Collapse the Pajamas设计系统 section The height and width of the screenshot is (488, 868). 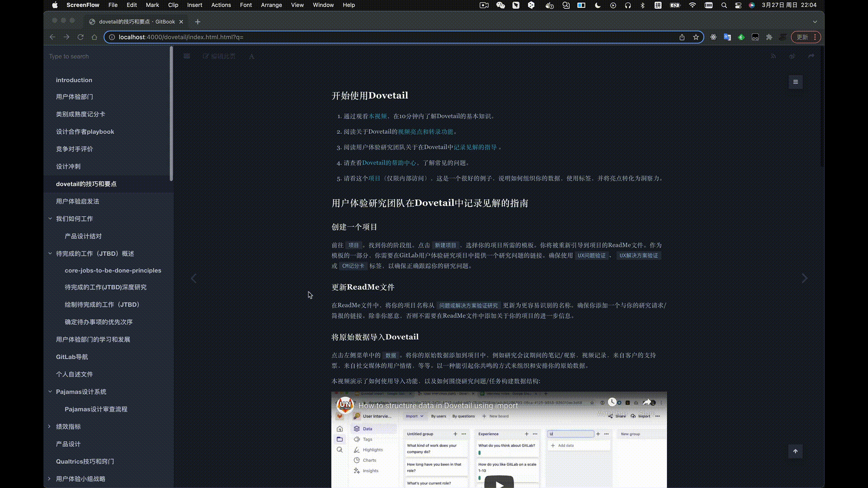pyautogui.click(x=50, y=392)
